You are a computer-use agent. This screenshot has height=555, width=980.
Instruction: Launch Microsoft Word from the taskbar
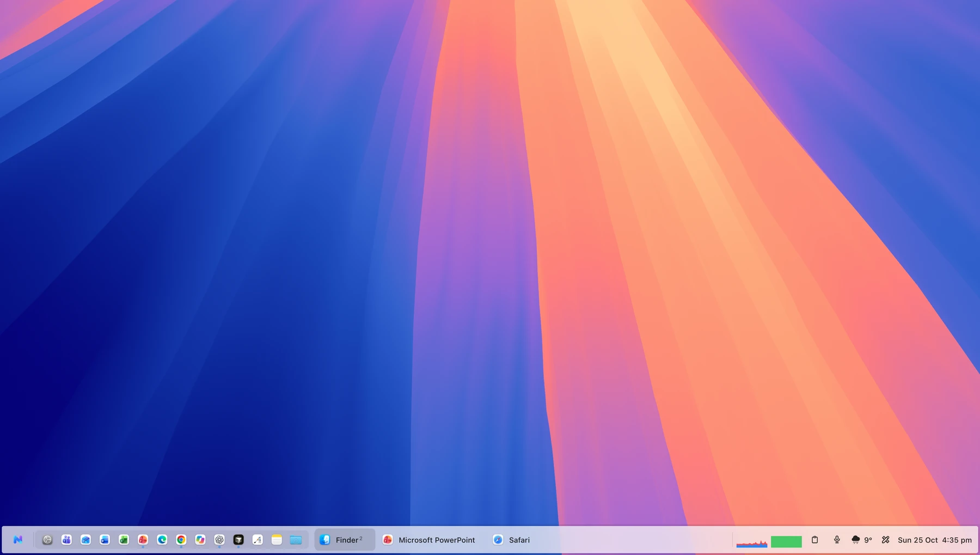click(x=105, y=540)
